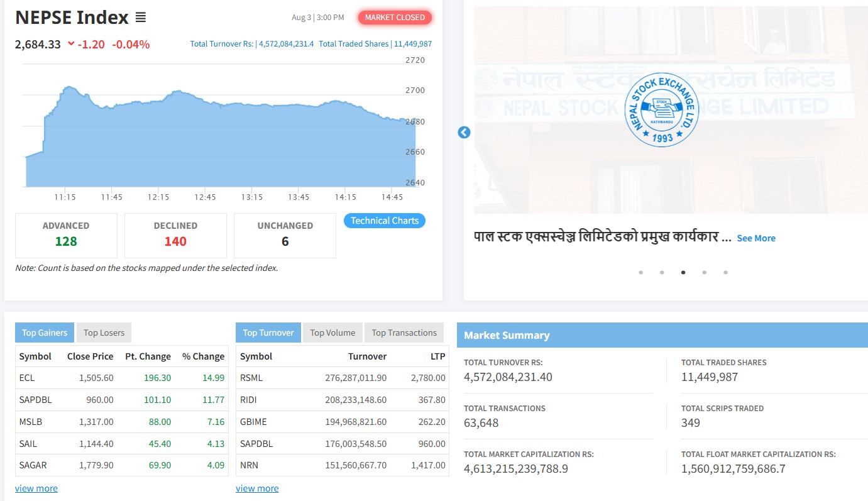Click the NRN symbol in Top Turnover

[249, 465]
